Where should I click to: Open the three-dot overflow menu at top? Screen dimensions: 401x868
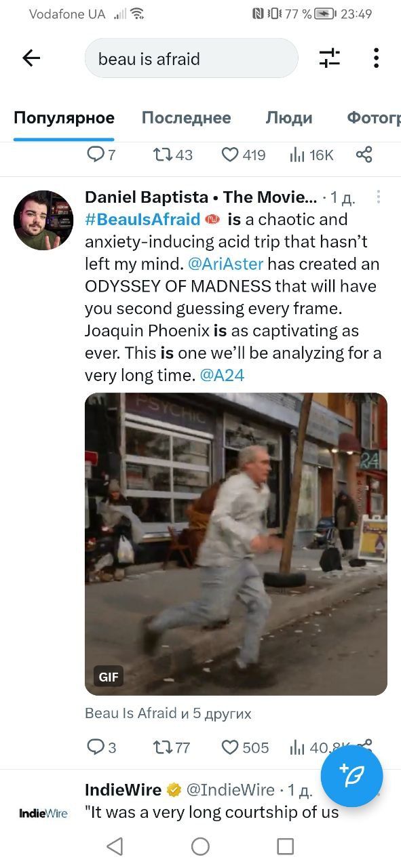tap(376, 58)
